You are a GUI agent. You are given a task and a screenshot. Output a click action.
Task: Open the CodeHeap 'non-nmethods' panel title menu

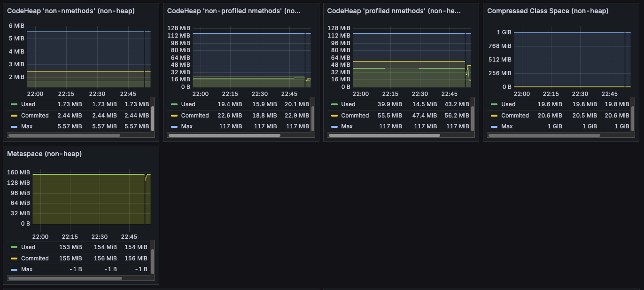[71, 11]
